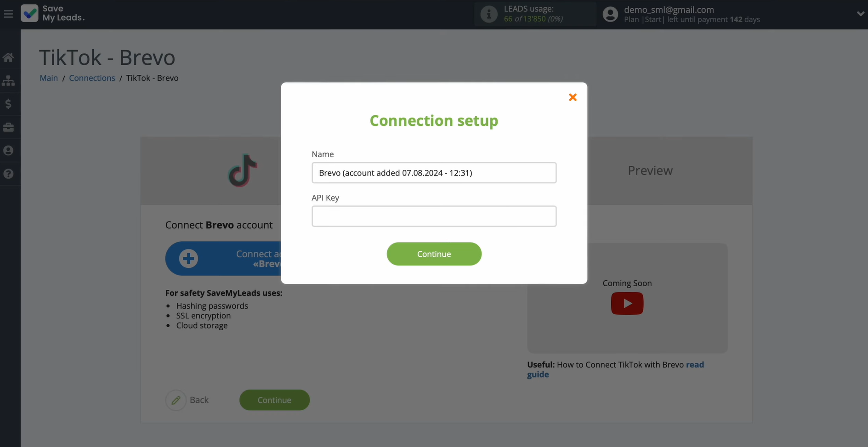Screen dimensions: 868x447
Task: Click the Cloud storage list item
Action: (x=202, y=325)
